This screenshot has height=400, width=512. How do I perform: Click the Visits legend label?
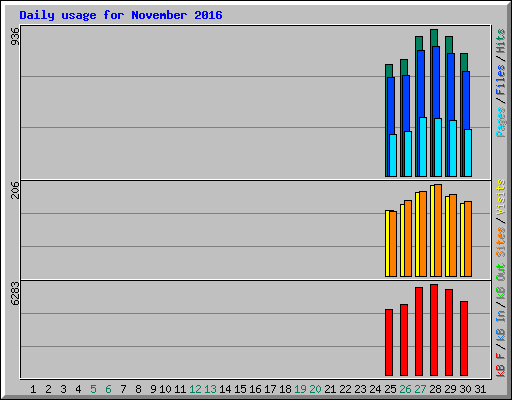(x=501, y=197)
